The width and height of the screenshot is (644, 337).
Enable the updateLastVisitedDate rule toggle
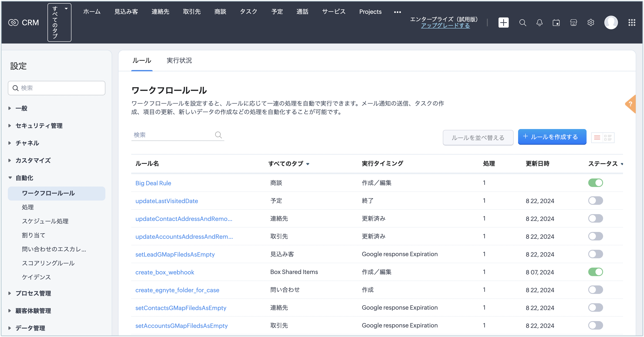tap(595, 201)
